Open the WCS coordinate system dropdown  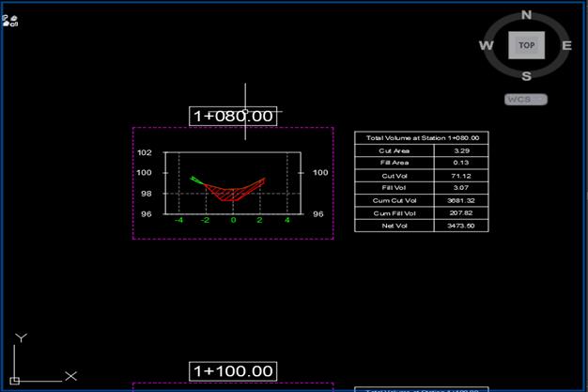[x=526, y=99]
